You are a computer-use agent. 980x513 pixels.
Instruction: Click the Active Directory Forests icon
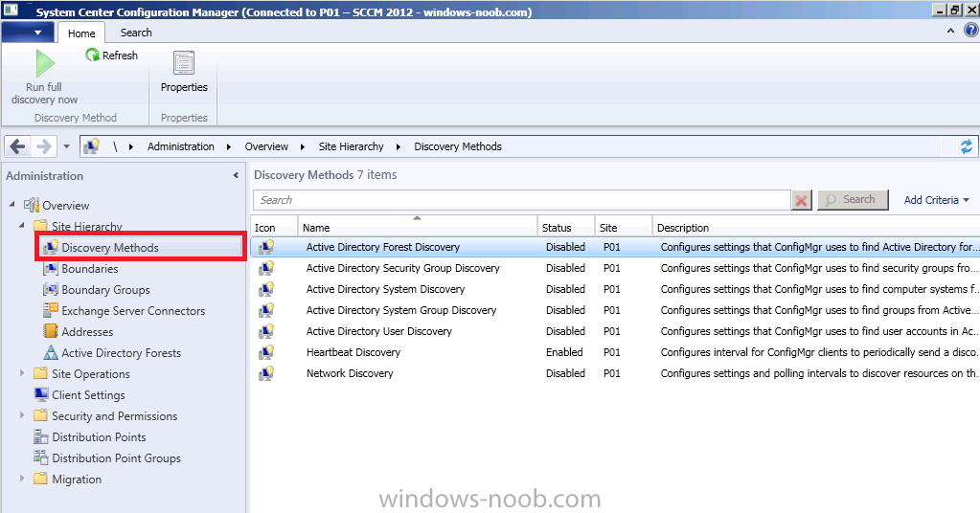point(51,352)
